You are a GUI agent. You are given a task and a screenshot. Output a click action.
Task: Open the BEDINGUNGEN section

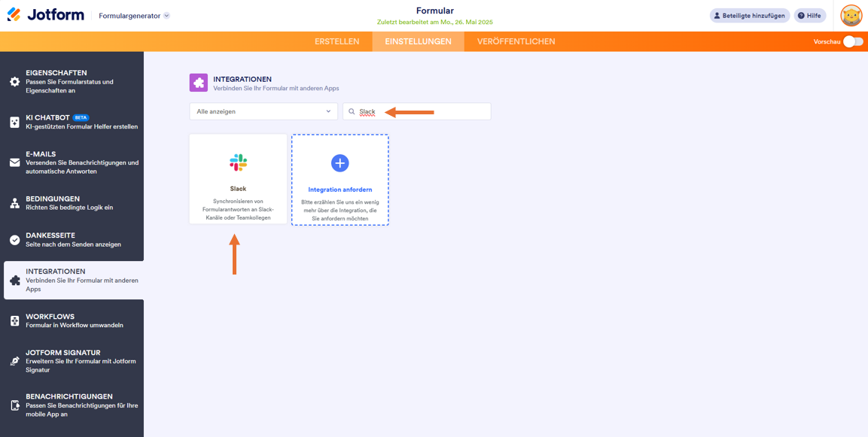[x=74, y=203]
